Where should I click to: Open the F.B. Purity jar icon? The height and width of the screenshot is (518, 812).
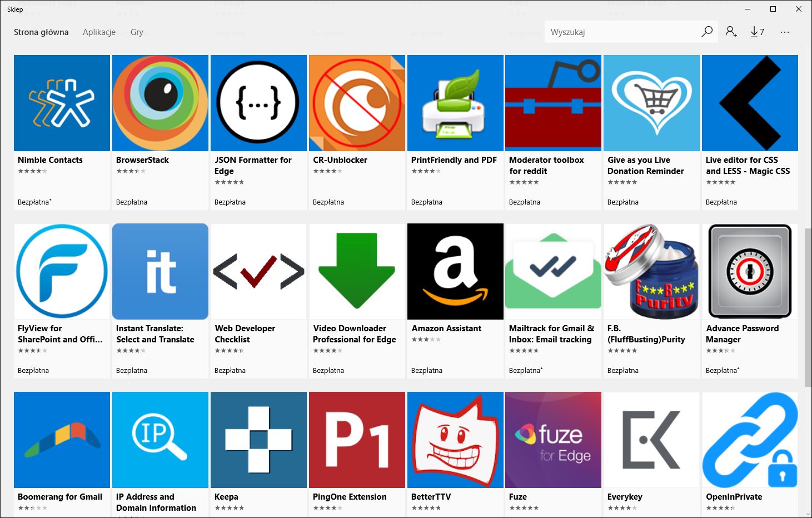pos(651,271)
